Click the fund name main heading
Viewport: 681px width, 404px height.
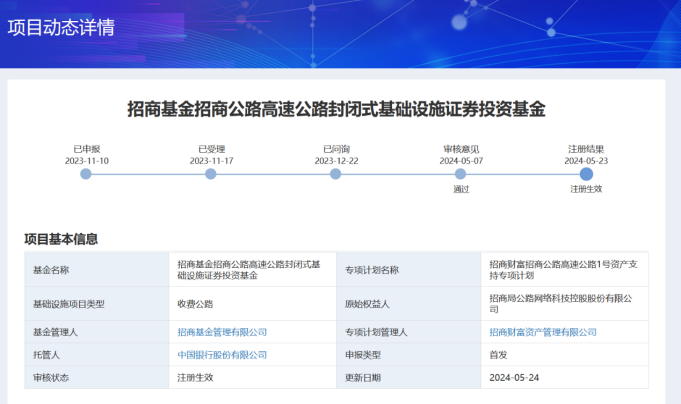[337, 109]
